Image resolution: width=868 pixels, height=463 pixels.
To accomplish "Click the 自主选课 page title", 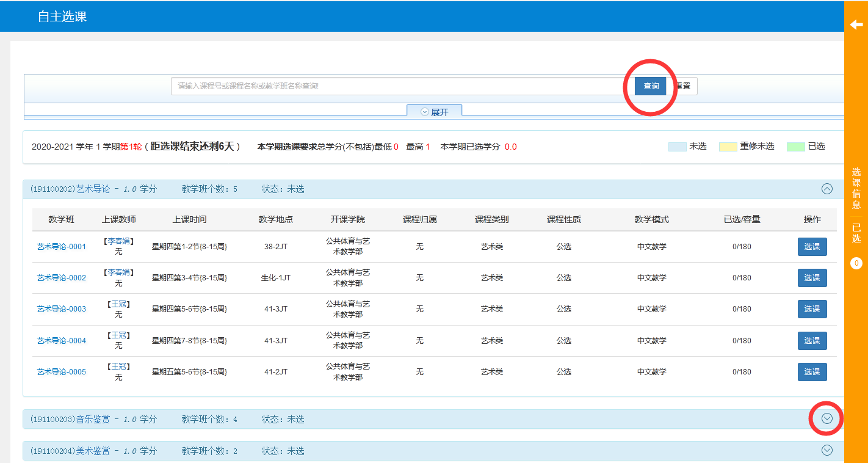I will coord(62,16).
